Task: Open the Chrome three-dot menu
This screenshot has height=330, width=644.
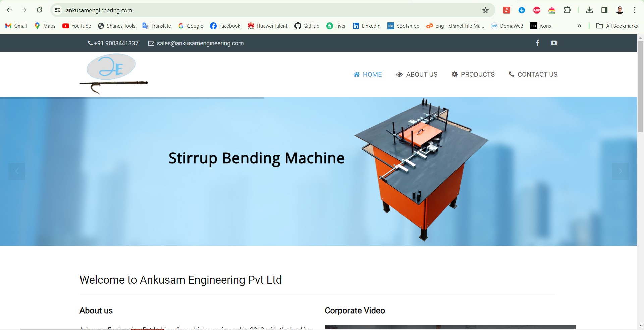Action: 635,10
